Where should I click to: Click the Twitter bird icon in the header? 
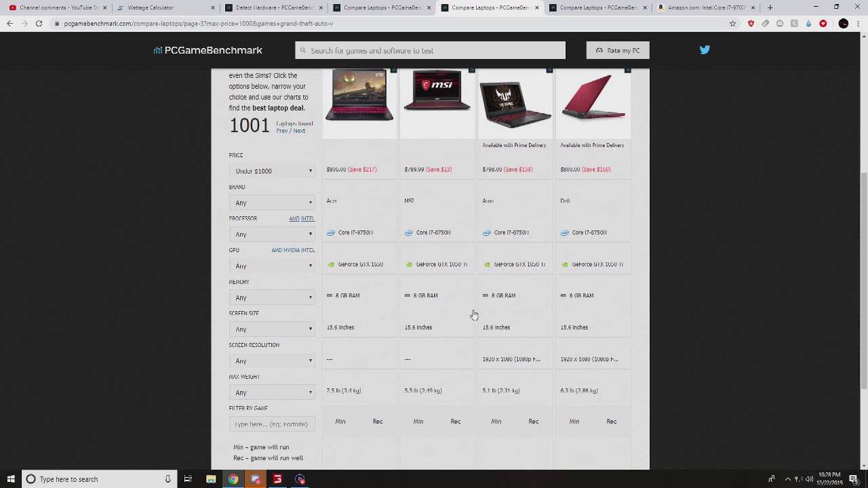pyautogui.click(x=705, y=49)
